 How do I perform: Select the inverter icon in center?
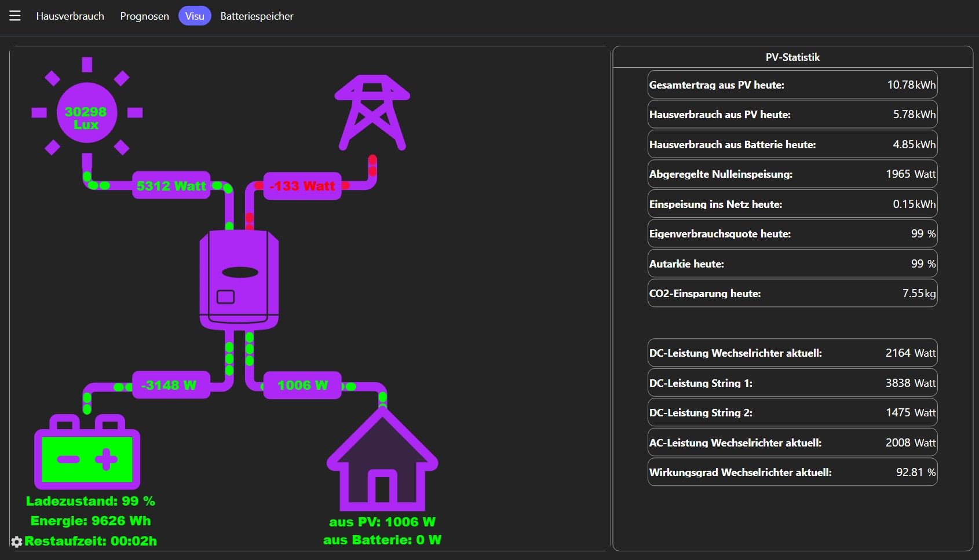[x=239, y=280]
